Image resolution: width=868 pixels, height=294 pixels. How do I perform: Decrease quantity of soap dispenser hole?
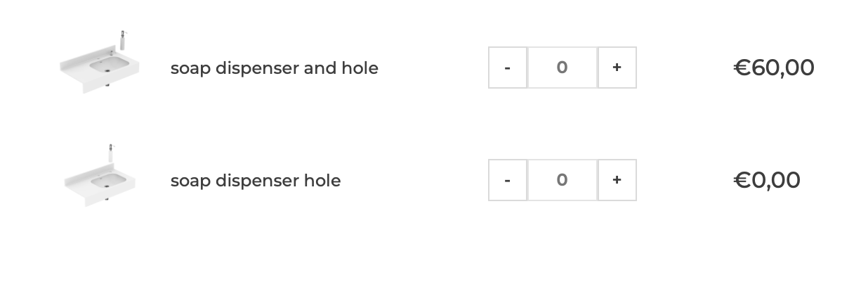[507, 180]
